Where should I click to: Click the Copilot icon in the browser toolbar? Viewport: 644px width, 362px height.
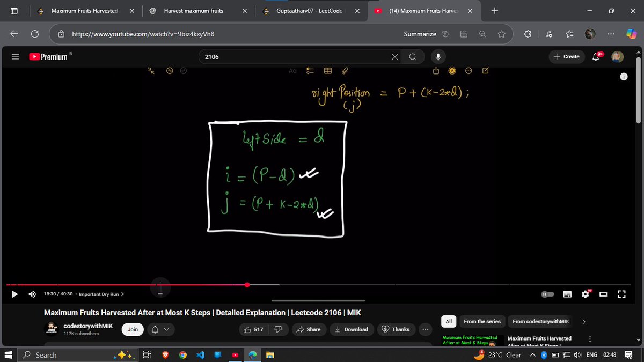(631, 34)
